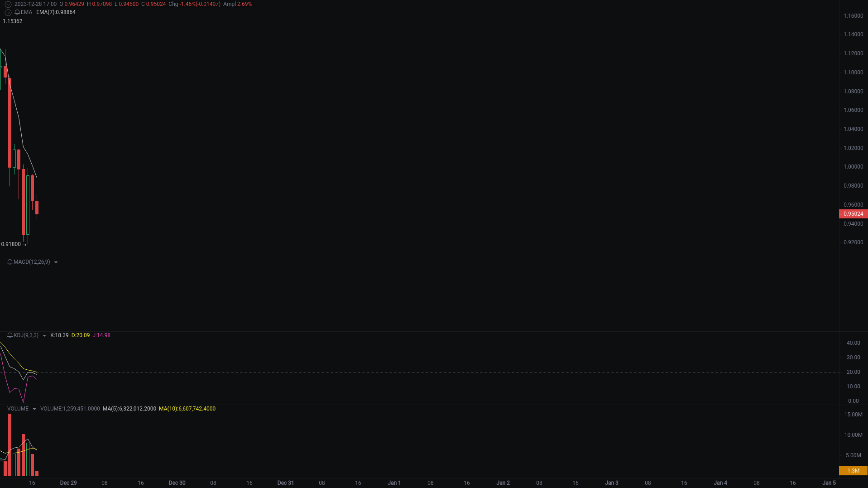Expand the VOLUME indicator dropdown

pyautogui.click(x=34, y=408)
